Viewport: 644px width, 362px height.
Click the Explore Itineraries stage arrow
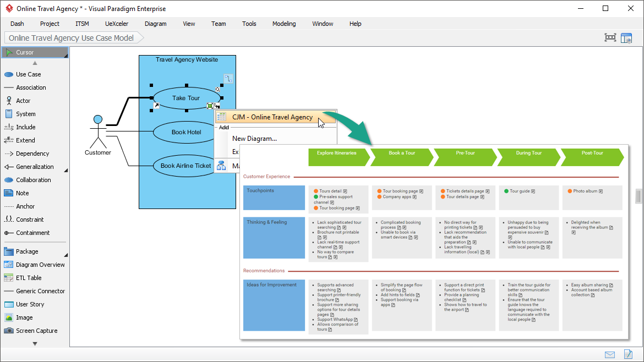pos(339,157)
